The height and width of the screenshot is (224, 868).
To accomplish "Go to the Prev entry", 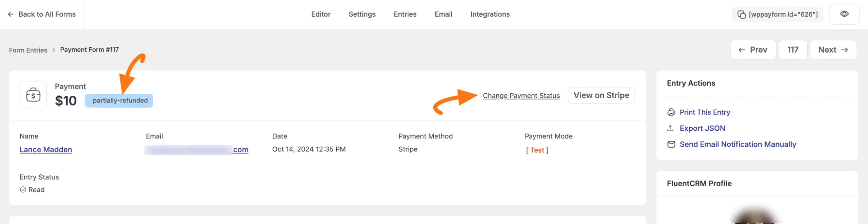I will coord(753,50).
